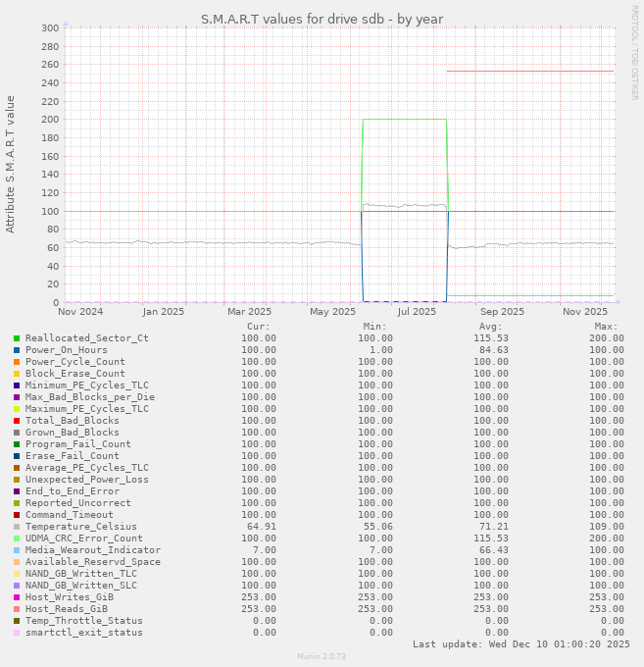
Task: Click the Nov 2024 x-axis marker
Action: (x=80, y=312)
